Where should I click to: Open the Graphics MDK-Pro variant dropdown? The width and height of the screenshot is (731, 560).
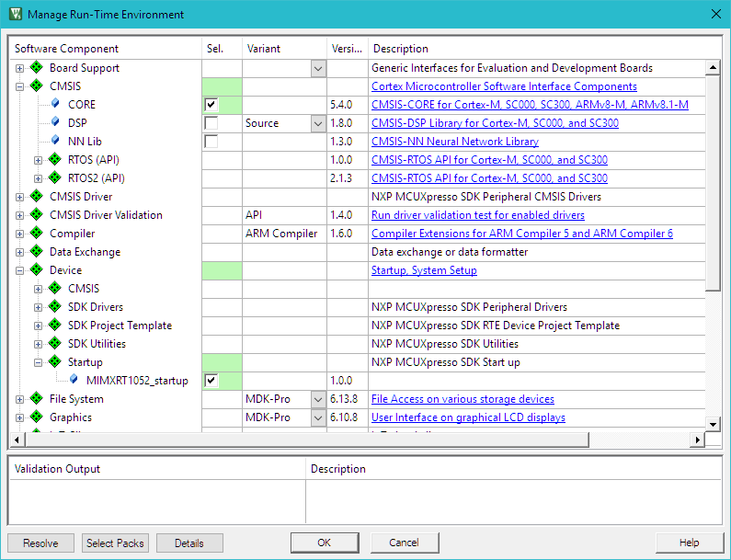(318, 417)
